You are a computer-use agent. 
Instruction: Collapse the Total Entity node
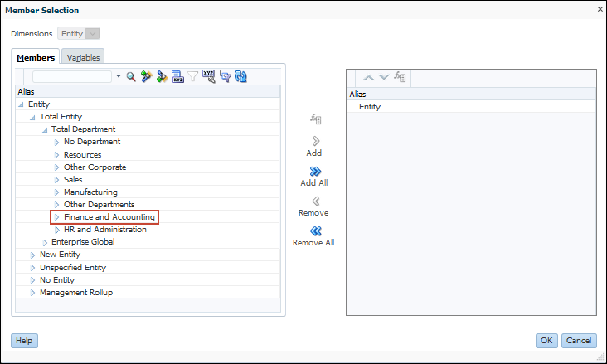[x=32, y=118]
